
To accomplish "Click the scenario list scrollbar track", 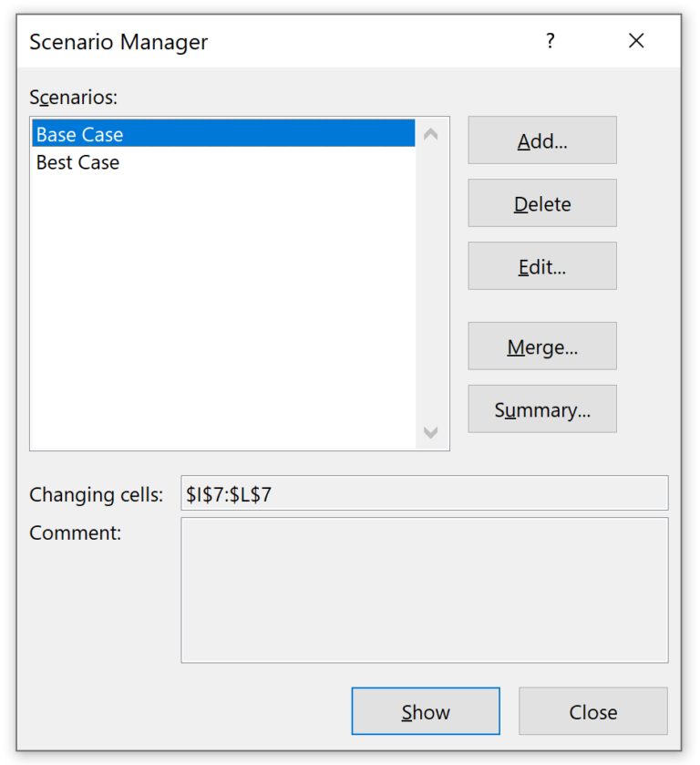I will [x=430, y=283].
